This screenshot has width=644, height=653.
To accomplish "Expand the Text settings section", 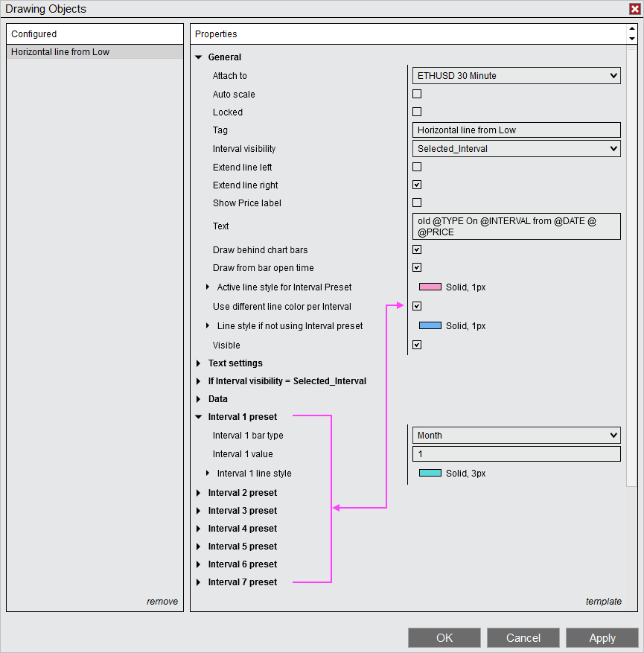I will (197, 363).
